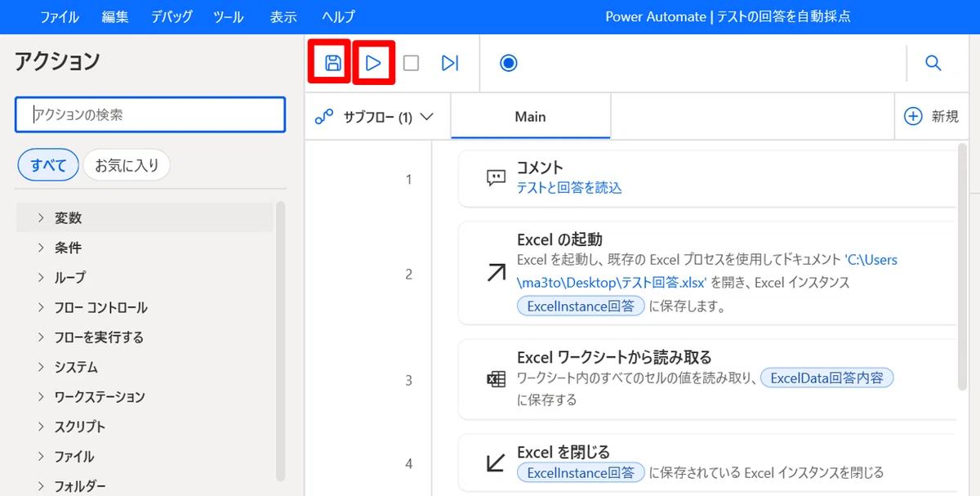Screen dimensions: 980x496
Task: Click the テストと回答を読込 comment text
Action: coord(569,187)
